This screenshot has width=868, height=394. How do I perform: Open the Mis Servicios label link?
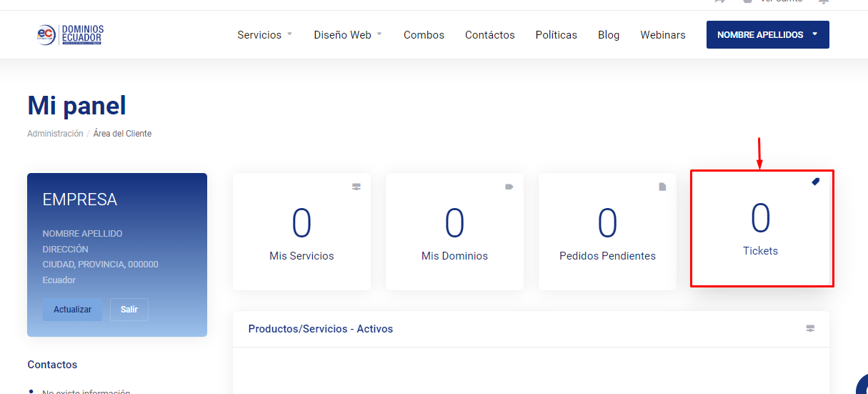(x=301, y=256)
